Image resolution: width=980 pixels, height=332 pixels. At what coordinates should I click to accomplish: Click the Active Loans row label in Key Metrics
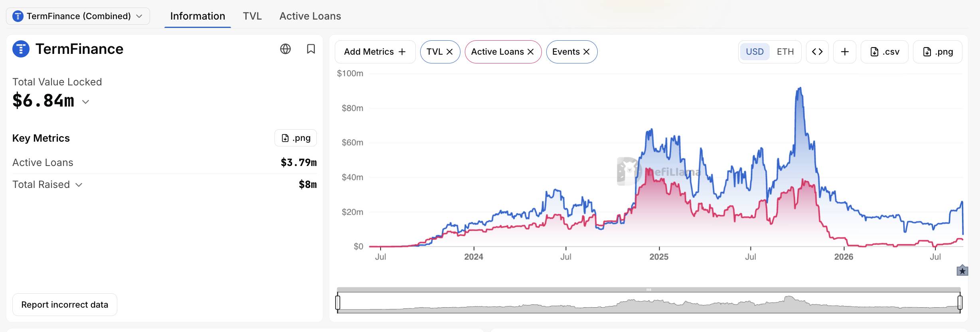point(43,162)
